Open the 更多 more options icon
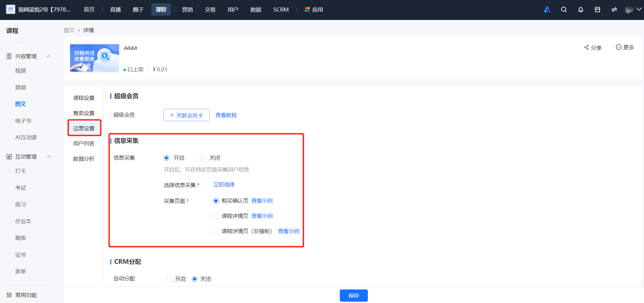 pyautogui.click(x=619, y=47)
